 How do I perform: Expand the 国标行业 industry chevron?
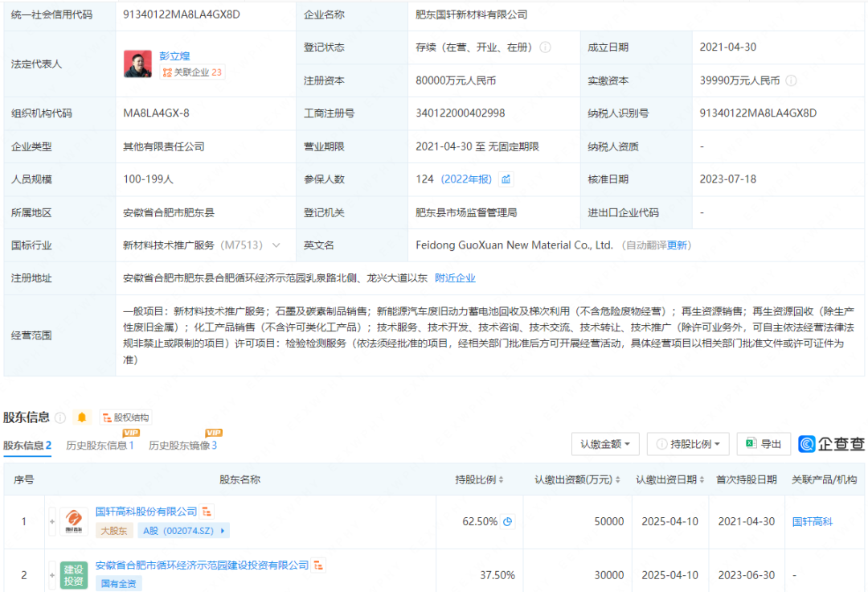coord(276,245)
